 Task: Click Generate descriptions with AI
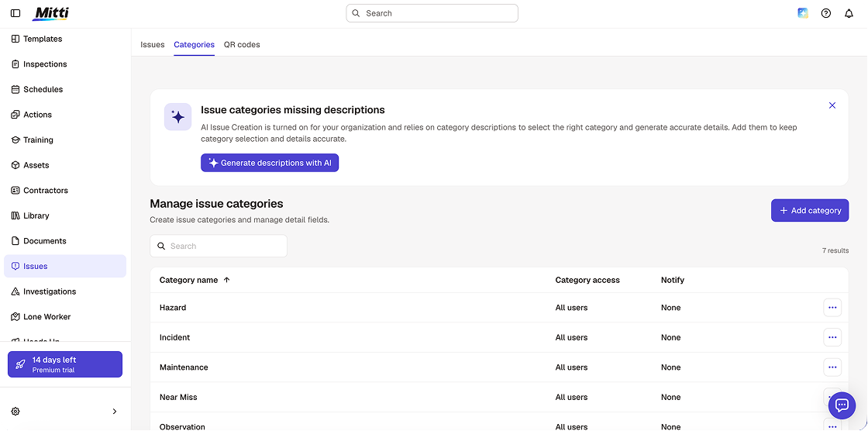[270, 163]
